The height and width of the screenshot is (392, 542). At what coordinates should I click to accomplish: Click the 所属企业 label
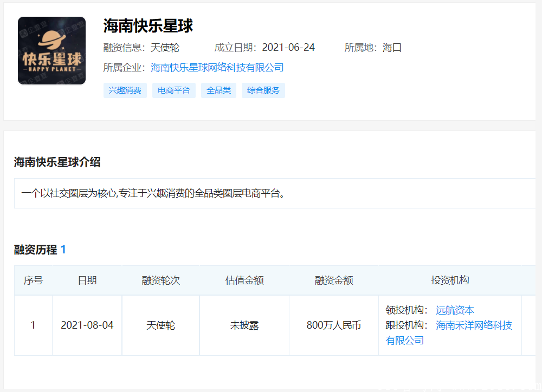pos(124,68)
